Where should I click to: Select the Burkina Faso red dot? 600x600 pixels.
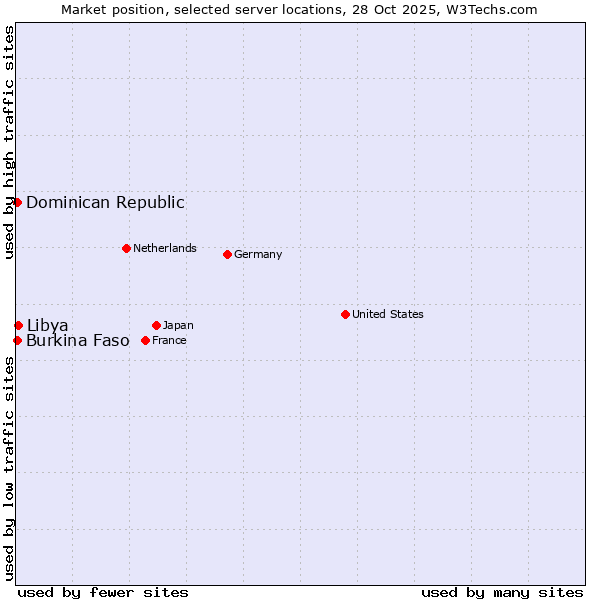pos(17,340)
